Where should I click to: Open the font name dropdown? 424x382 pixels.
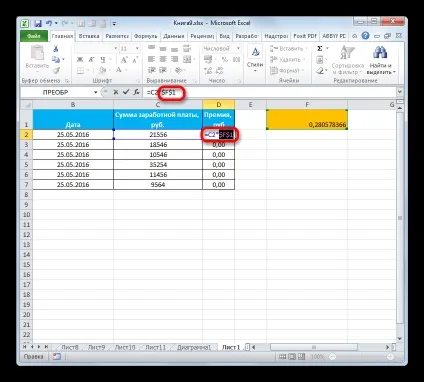[115, 49]
